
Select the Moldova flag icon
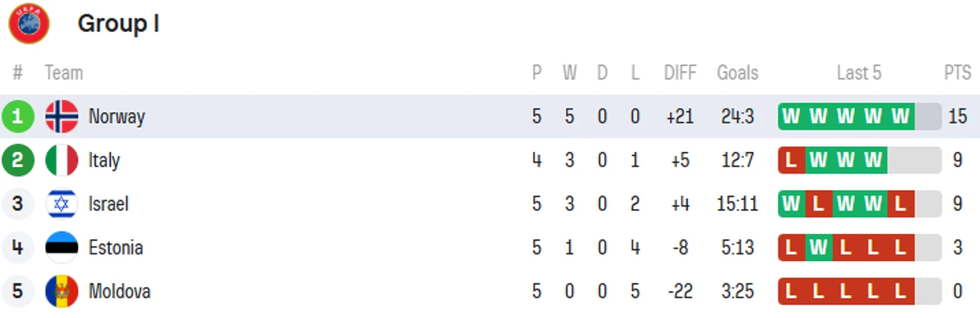[x=62, y=291]
